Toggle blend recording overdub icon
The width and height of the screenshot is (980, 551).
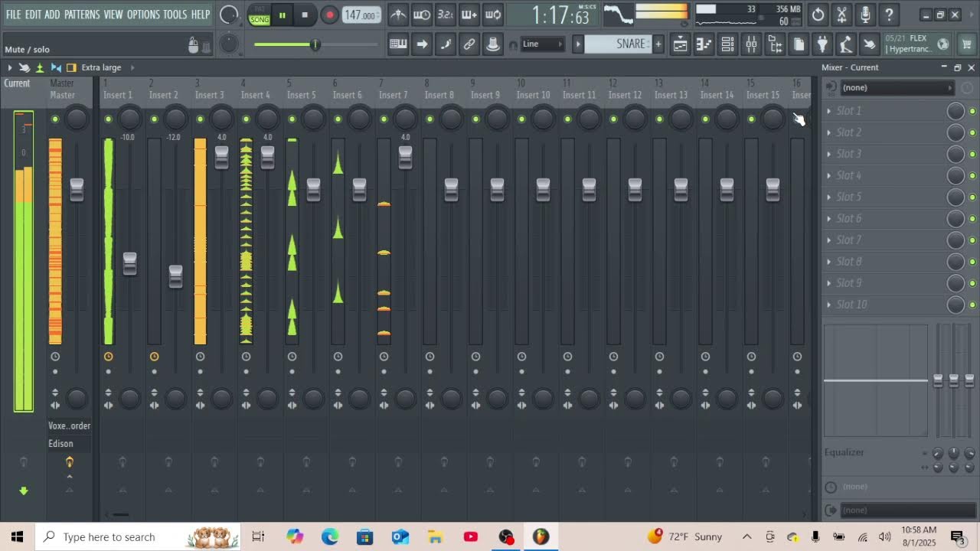click(469, 15)
